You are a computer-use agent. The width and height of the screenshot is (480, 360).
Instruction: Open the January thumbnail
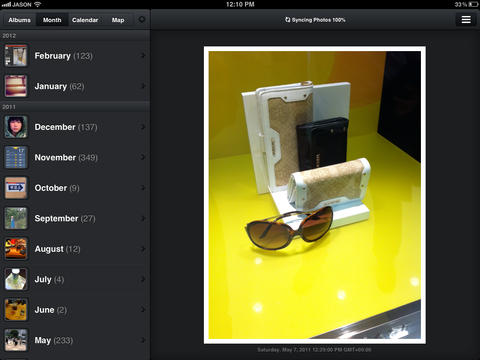(x=16, y=86)
